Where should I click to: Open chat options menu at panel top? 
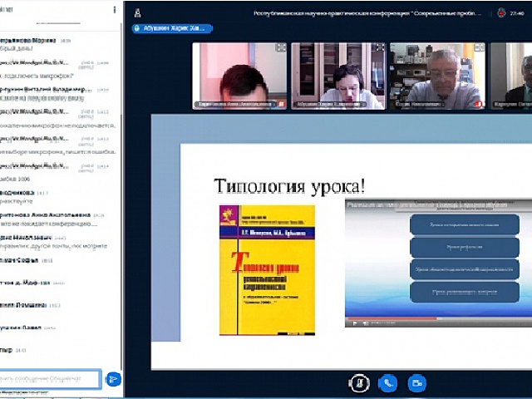[114, 8]
